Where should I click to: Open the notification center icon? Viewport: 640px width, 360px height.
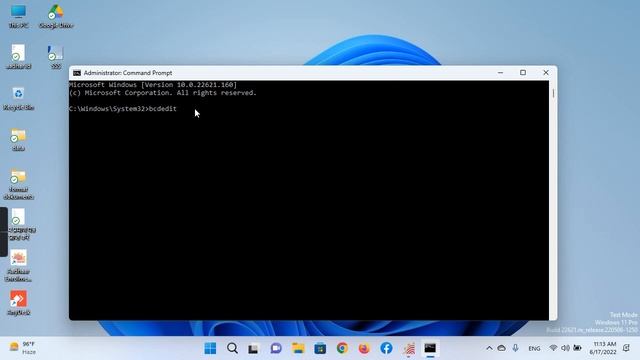pos(626,348)
